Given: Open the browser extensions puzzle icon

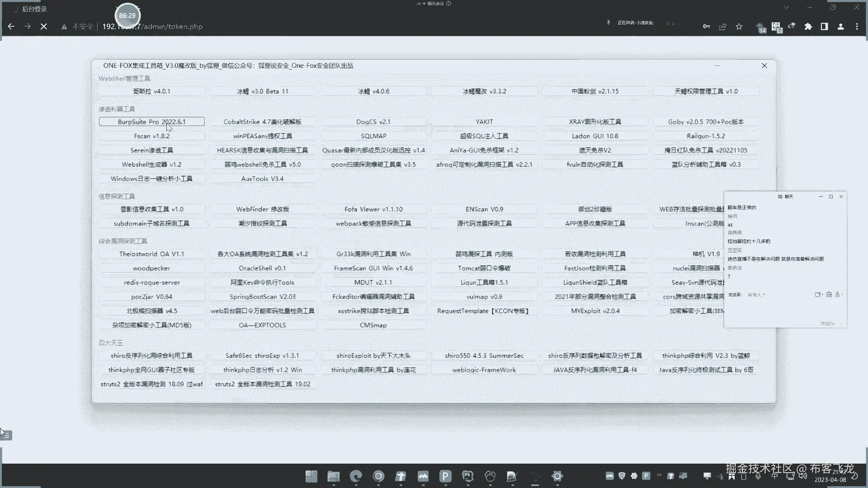Looking at the screenshot, I should pyautogui.click(x=808, y=27).
